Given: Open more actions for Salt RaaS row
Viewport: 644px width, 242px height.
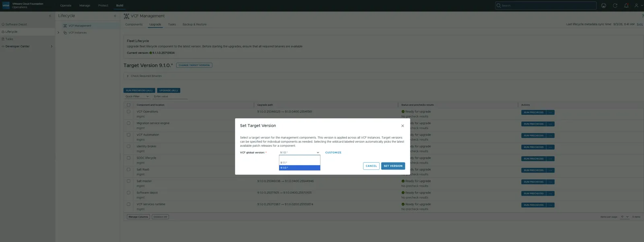Looking at the screenshot, I should point(551,170).
